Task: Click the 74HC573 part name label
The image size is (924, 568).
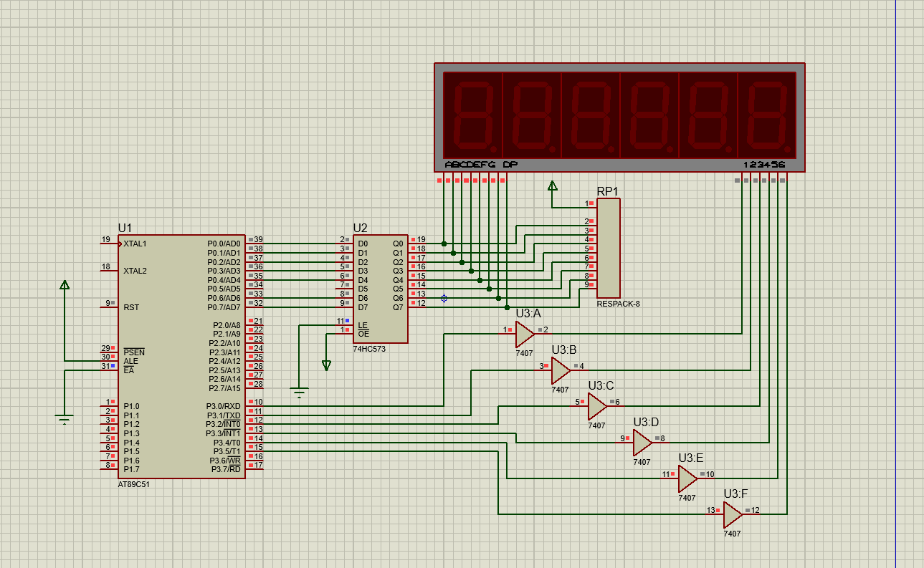Action: pyautogui.click(x=368, y=349)
